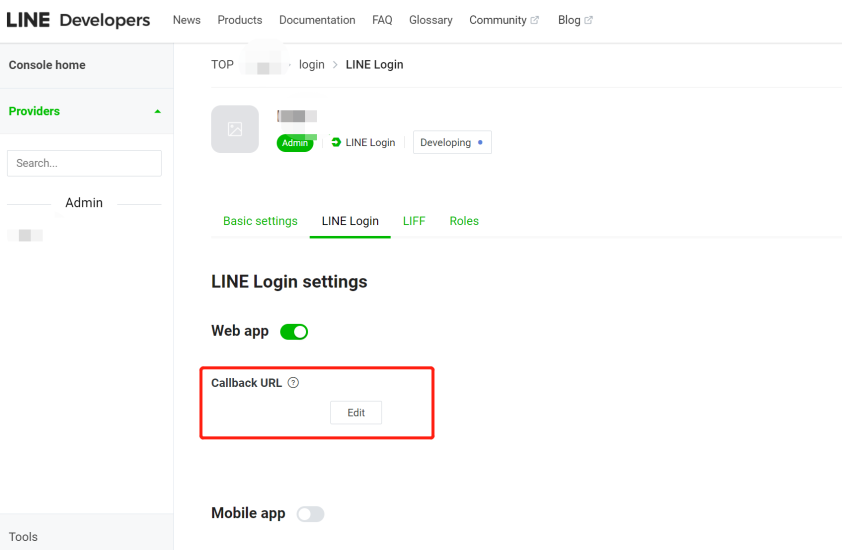This screenshot has width=842, height=550.
Task: Switch to the LIFF tab
Action: click(x=414, y=221)
